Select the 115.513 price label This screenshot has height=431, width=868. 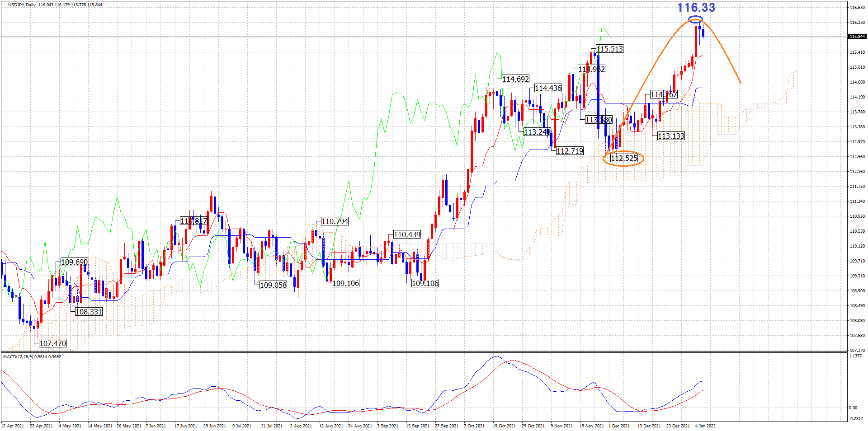click(x=609, y=49)
